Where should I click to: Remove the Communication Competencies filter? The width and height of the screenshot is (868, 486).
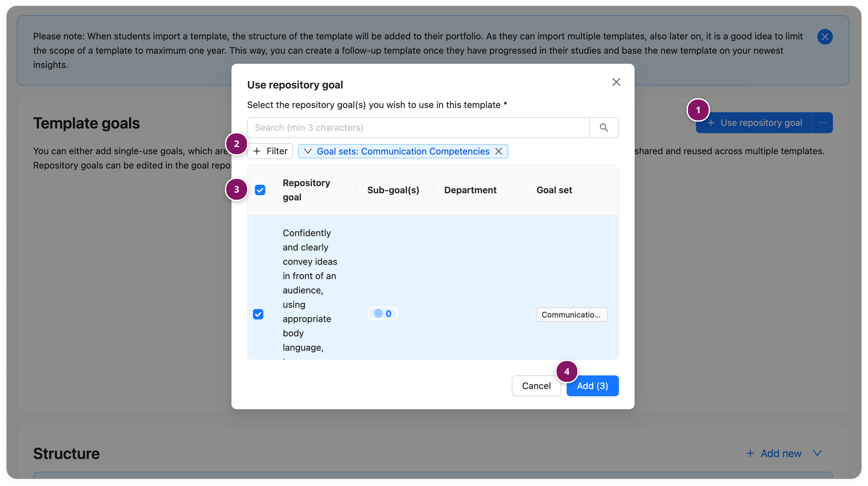point(499,151)
